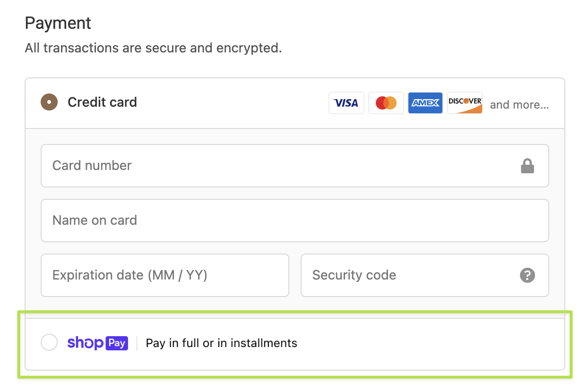Click the Mastercard logo

(386, 103)
